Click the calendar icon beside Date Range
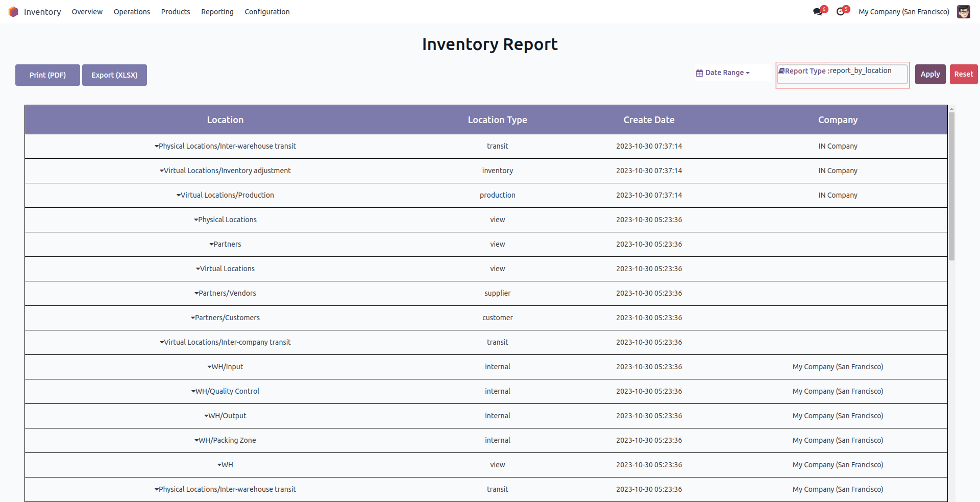Viewport: 980px width, 502px height. click(699, 73)
